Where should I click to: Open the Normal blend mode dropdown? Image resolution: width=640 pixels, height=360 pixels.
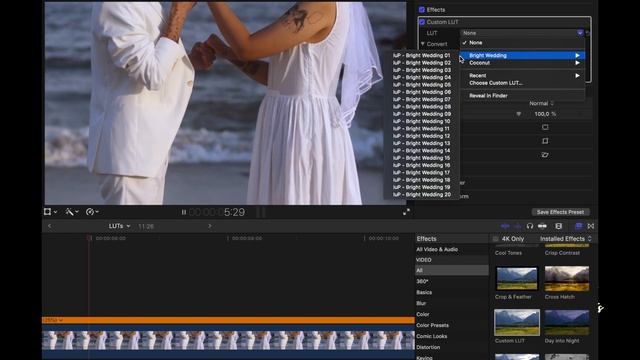[x=541, y=103]
